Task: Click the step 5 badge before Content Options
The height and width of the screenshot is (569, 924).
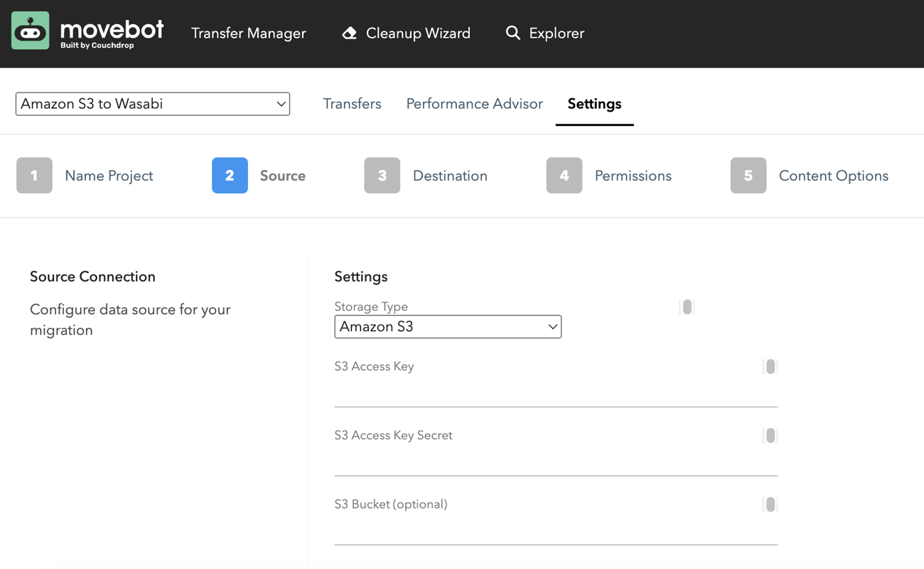Action: click(748, 176)
